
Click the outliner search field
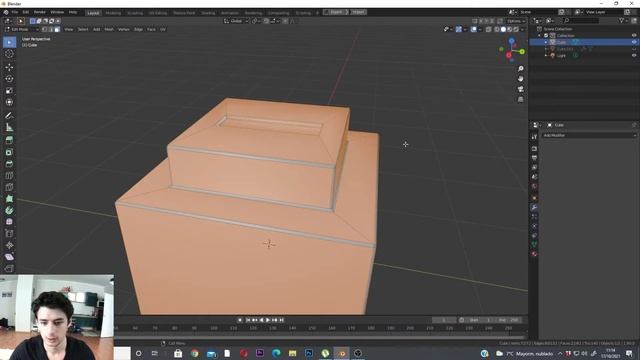click(x=581, y=20)
